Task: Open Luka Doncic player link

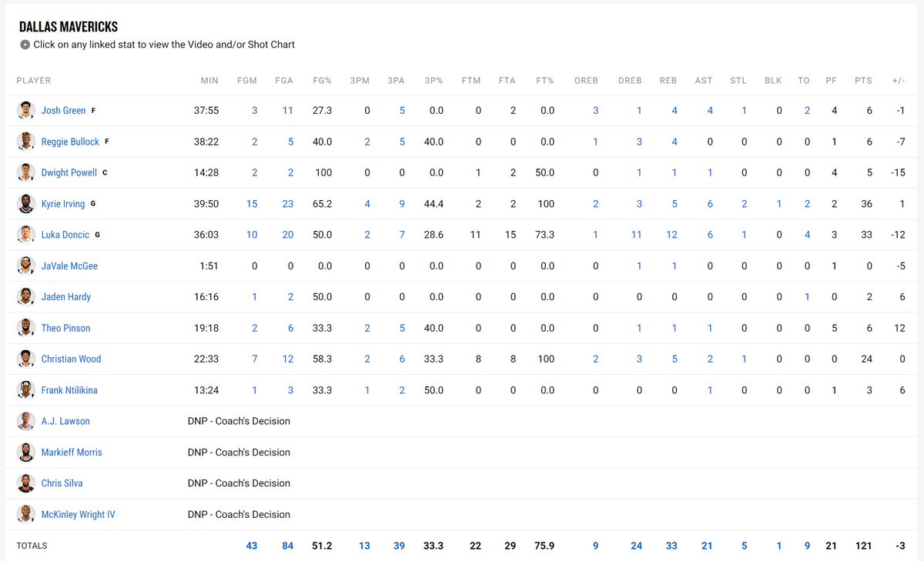Action: pyautogui.click(x=65, y=235)
